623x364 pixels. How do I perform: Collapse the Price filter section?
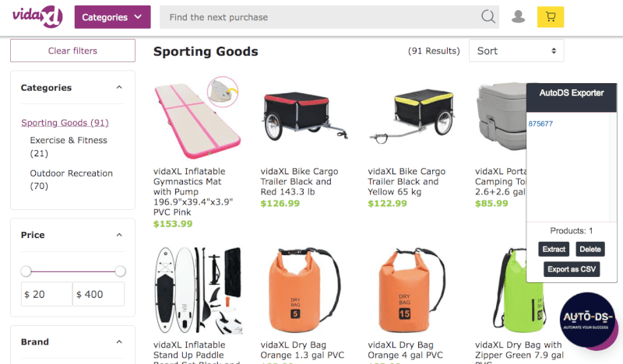(x=119, y=235)
